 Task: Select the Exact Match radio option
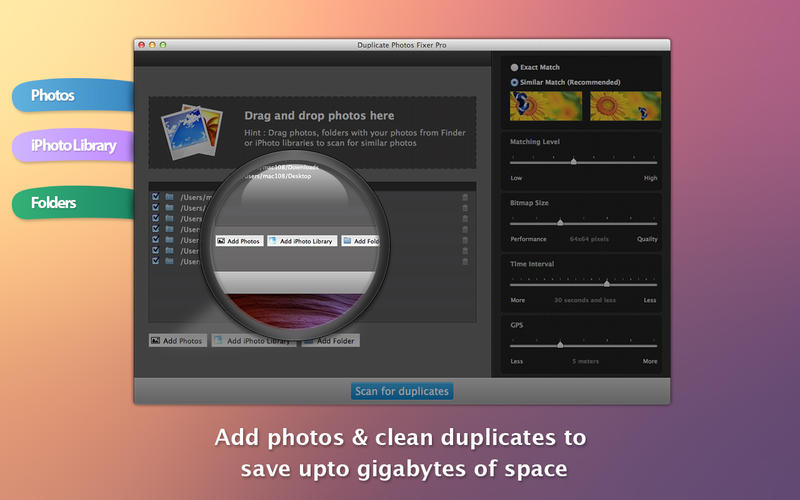514,67
